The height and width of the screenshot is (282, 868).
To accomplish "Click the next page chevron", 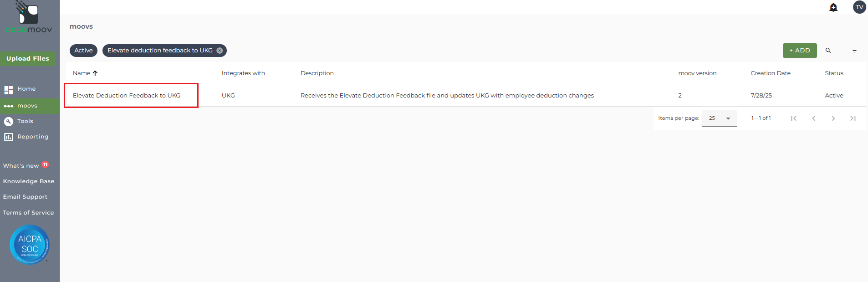I will pos(833,118).
